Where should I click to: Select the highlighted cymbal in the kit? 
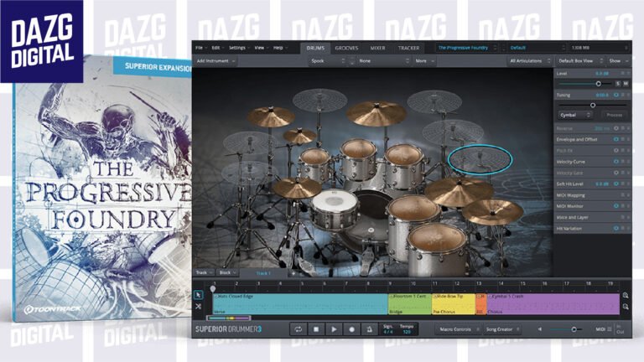tap(480, 159)
